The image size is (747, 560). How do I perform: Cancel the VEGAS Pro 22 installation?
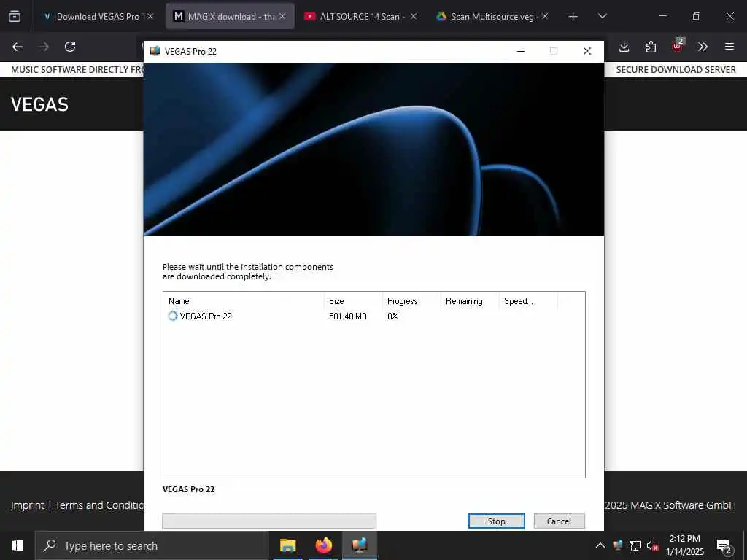pyautogui.click(x=559, y=521)
